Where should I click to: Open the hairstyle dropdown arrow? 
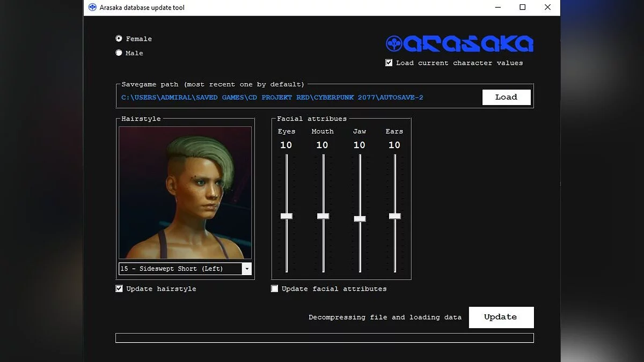(246, 269)
